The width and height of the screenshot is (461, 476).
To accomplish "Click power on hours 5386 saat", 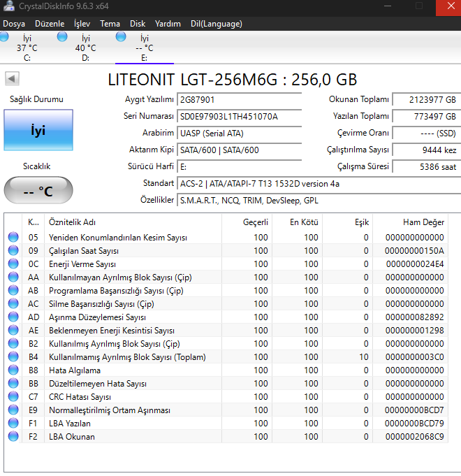I will [x=427, y=166].
